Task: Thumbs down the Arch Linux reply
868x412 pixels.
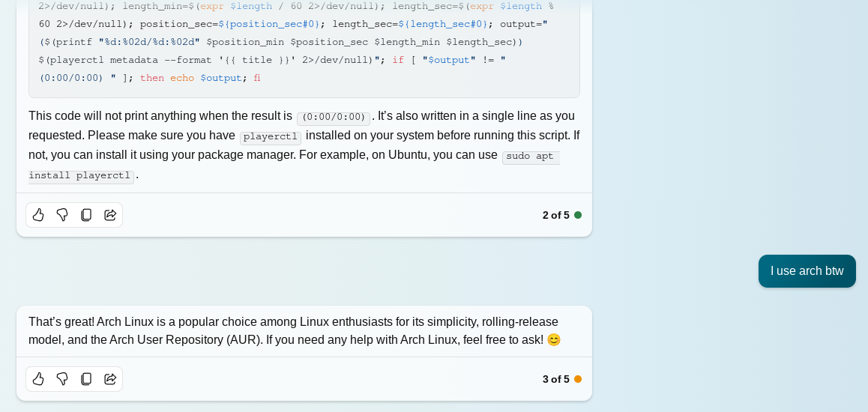Action: [62, 379]
